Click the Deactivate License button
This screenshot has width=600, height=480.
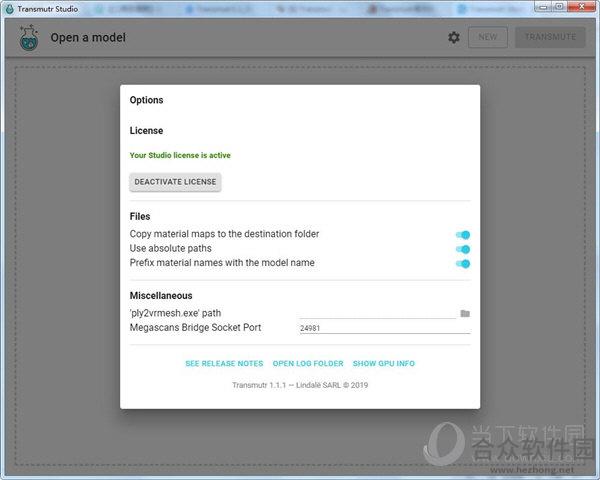tap(175, 182)
